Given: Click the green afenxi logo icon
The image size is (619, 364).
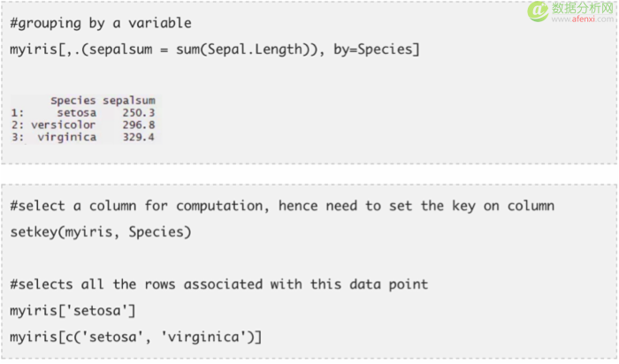Looking at the screenshot, I should (x=538, y=11).
